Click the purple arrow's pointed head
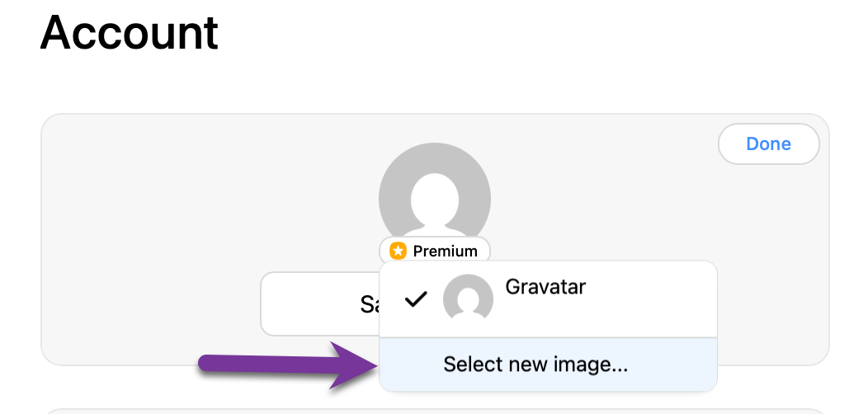The height and width of the screenshot is (414, 868). (x=354, y=365)
